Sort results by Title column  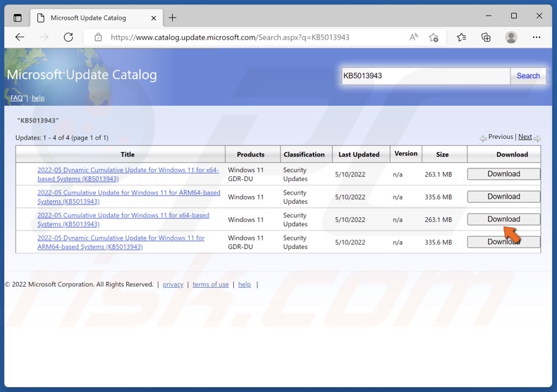coord(121,154)
